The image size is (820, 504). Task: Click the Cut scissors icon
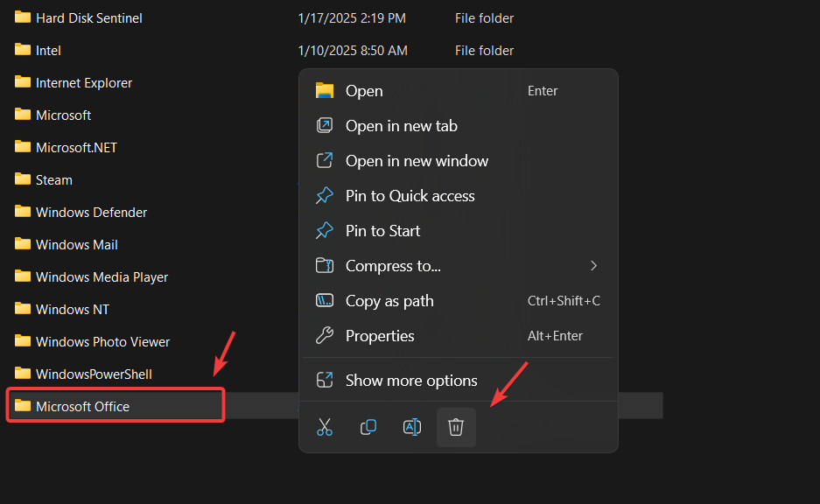pyautogui.click(x=325, y=427)
